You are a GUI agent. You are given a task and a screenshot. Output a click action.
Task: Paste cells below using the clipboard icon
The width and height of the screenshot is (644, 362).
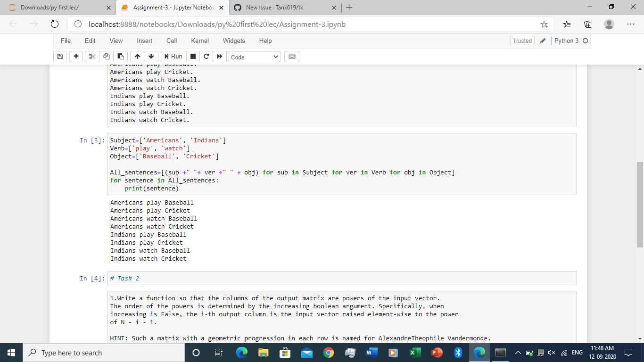120,57
